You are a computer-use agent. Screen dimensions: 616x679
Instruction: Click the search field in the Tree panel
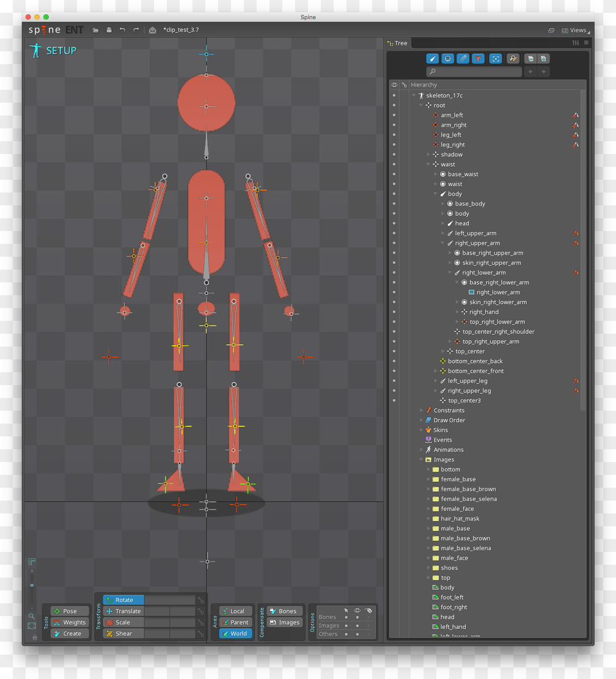tap(474, 71)
